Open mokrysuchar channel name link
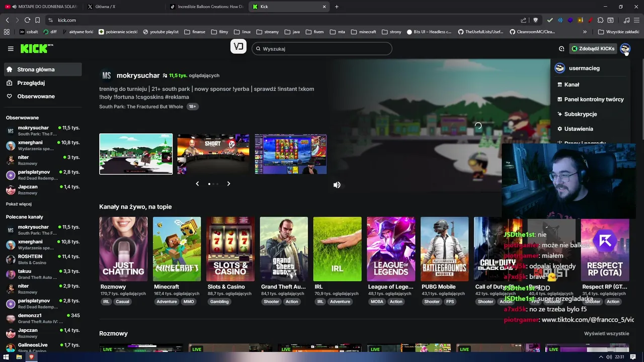Viewport: 644px width, 362px height. tap(138, 75)
